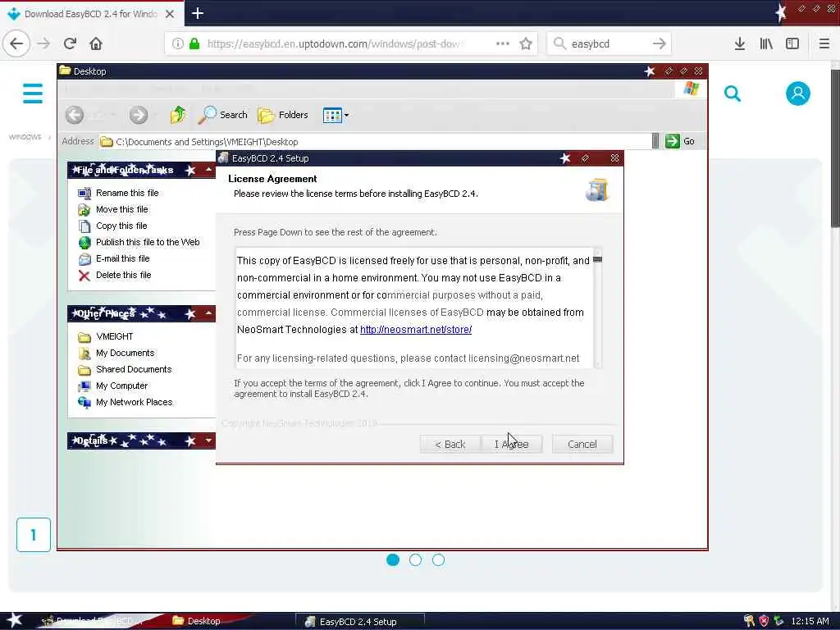Collapse the Other Places panel
Viewport: 840px width, 630px height.
(208, 313)
